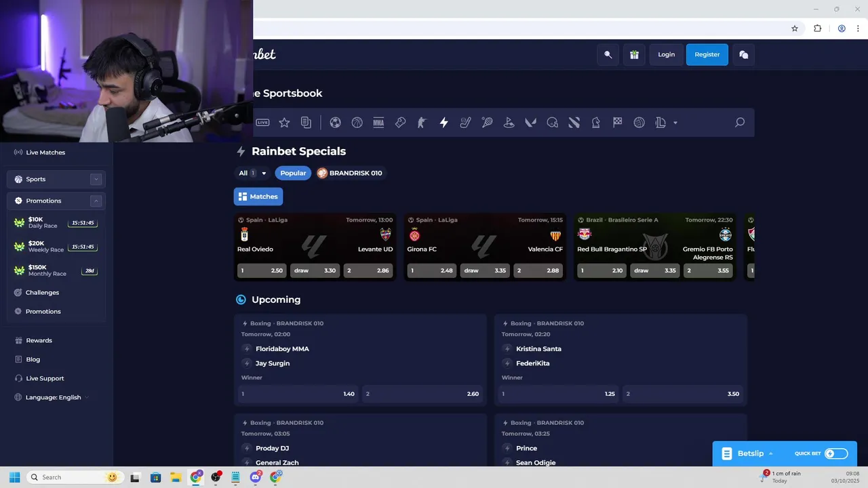Click the Register button

pyautogui.click(x=707, y=55)
